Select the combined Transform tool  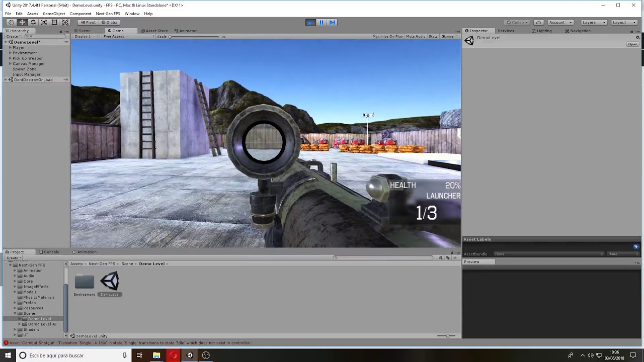(65, 22)
